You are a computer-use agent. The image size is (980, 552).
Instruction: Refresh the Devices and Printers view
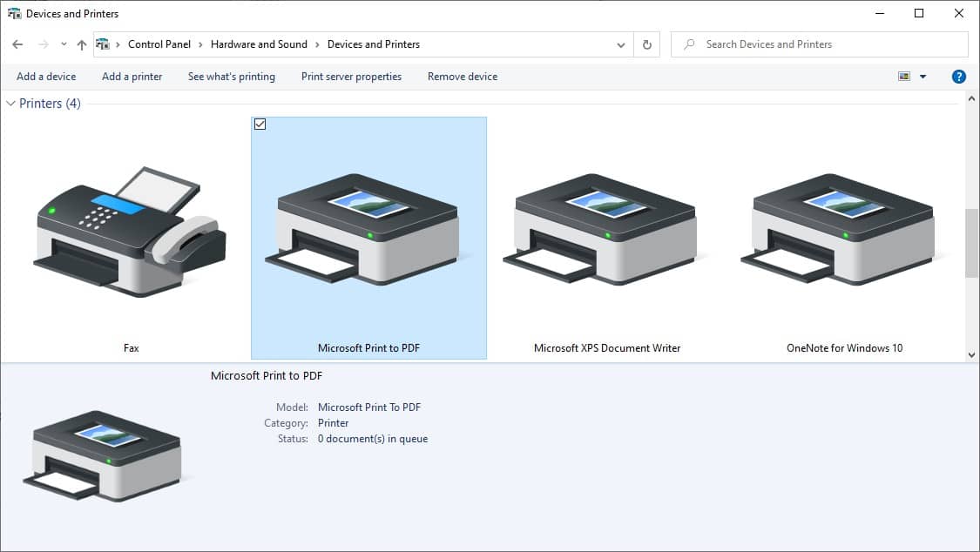[647, 45]
